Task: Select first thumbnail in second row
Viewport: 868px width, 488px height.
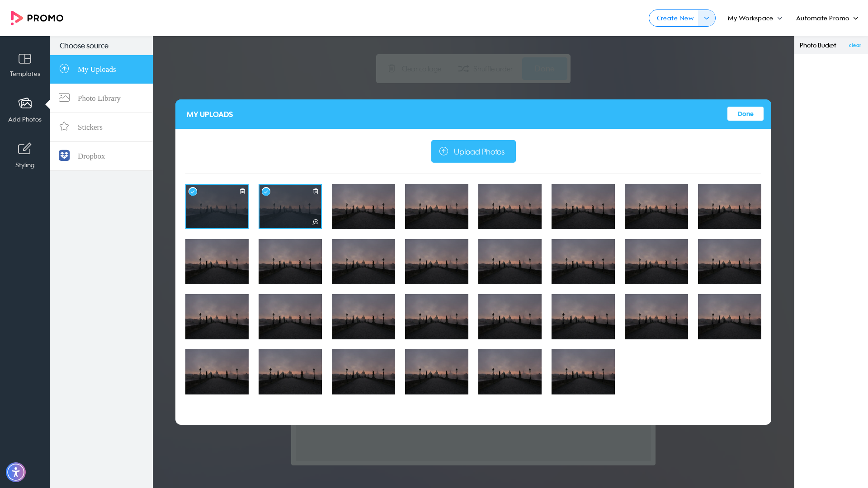Action: click(217, 262)
